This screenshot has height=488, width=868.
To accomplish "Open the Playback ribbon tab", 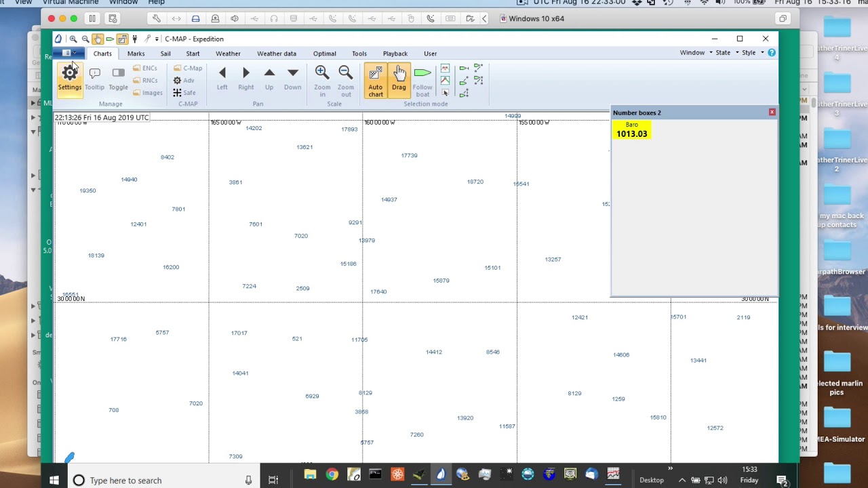I will (395, 54).
